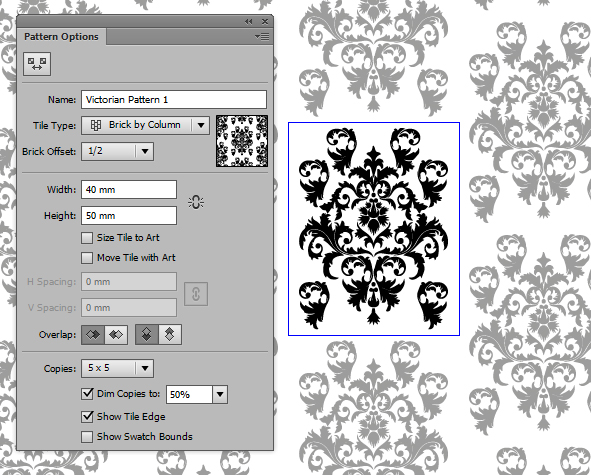Click the pattern name input field
Viewport: 591px width, 475px height.
tap(174, 100)
